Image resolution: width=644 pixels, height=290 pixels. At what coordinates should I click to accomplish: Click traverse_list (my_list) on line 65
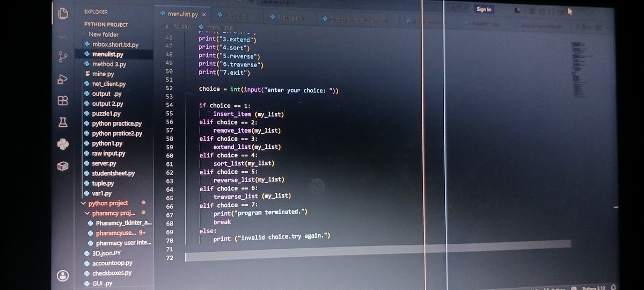(x=252, y=196)
